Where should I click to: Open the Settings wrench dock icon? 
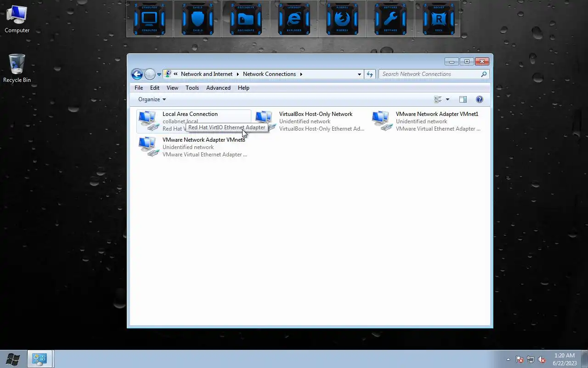(x=390, y=19)
